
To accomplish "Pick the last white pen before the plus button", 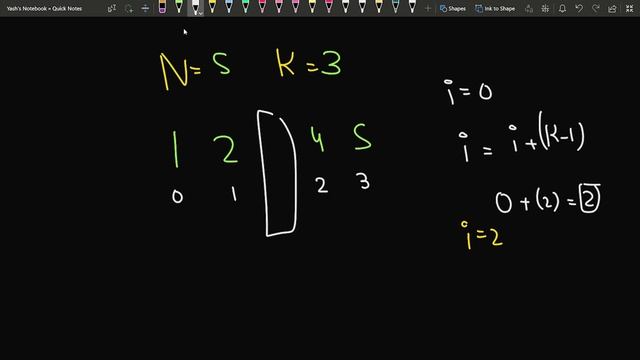I will 412,7.
